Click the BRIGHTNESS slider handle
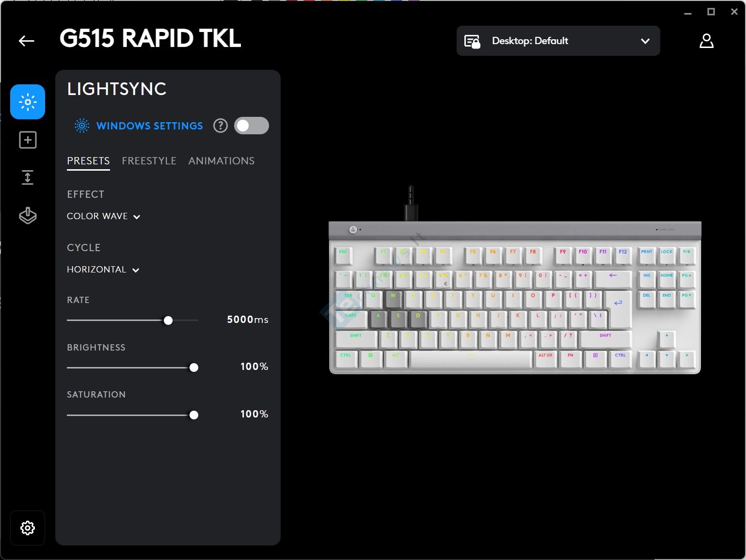746x560 pixels. pos(194,368)
